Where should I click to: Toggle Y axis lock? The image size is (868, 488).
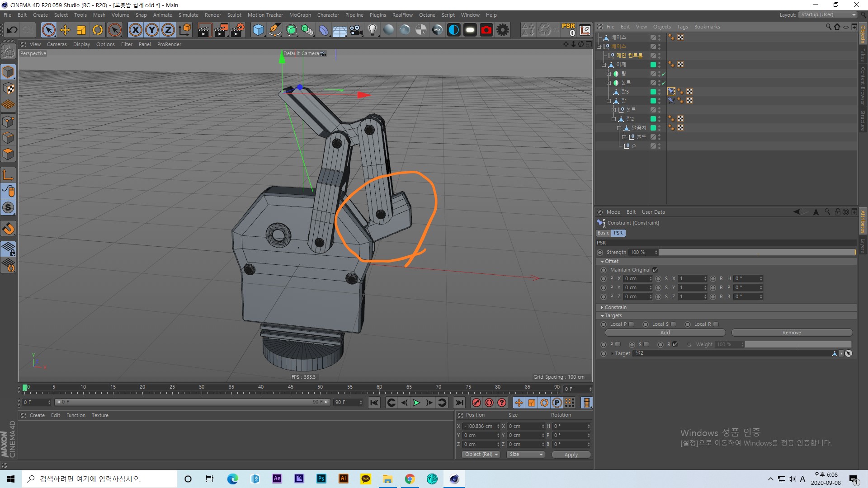point(152,30)
